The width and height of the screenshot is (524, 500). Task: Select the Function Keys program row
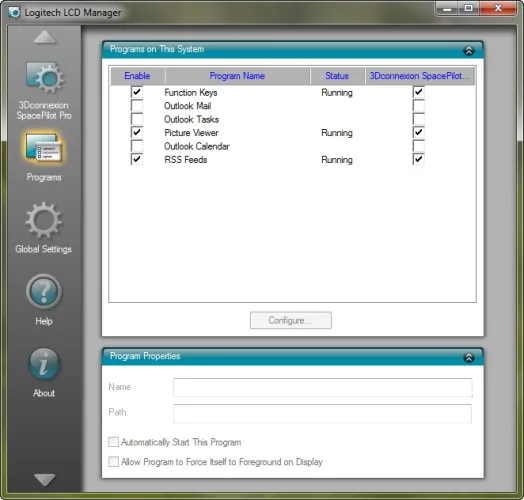click(x=292, y=92)
